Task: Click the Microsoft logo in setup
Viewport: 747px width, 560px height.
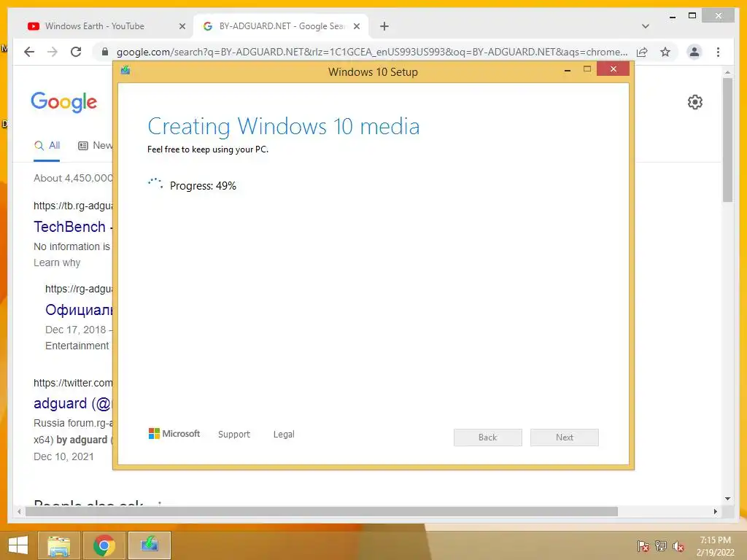Action: pyautogui.click(x=174, y=434)
